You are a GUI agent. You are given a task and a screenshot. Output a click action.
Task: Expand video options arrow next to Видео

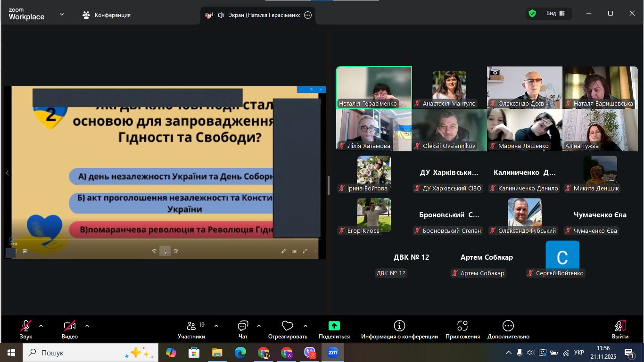pyautogui.click(x=87, y=326)
